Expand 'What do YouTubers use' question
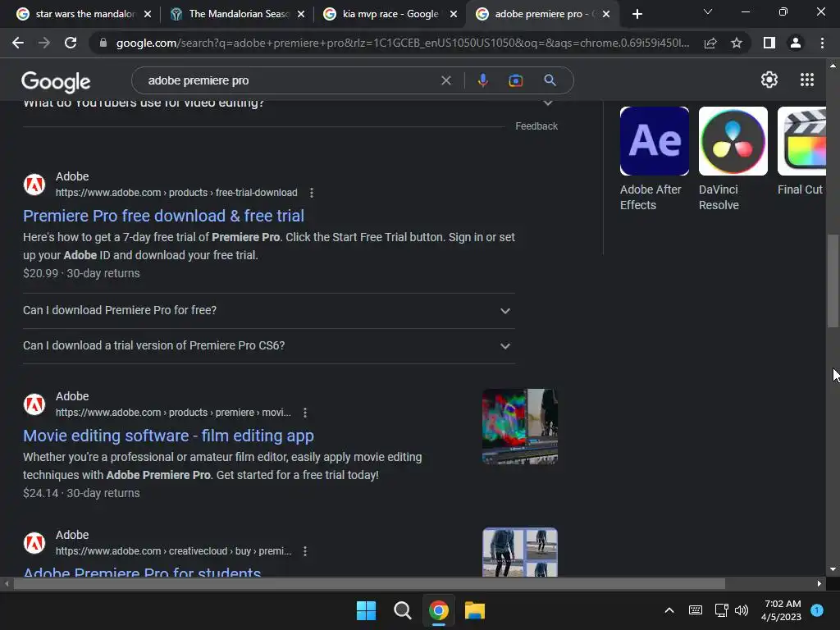The height and width of the screenshot is (630, 840). (290, 103)
